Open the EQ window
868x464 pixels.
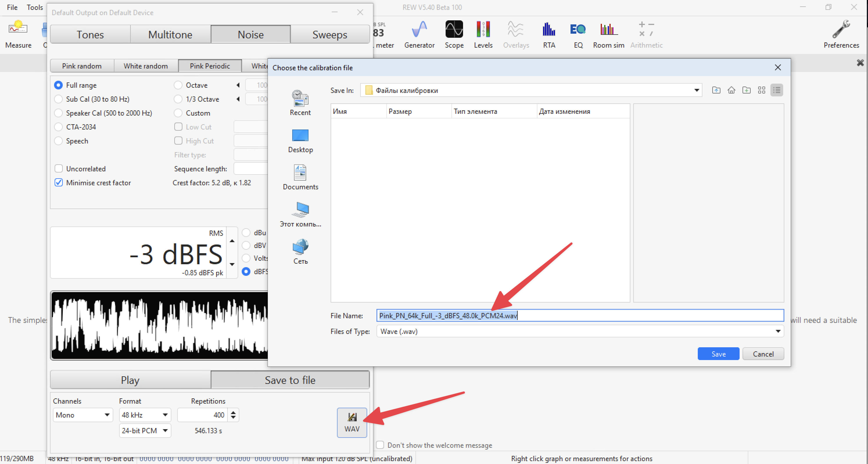pos(578,34)
